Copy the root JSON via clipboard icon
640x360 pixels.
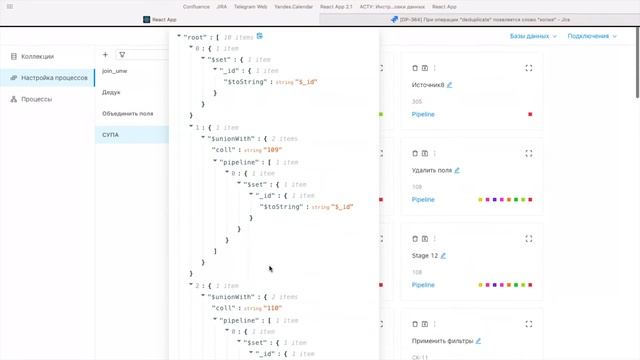[260, 36]
